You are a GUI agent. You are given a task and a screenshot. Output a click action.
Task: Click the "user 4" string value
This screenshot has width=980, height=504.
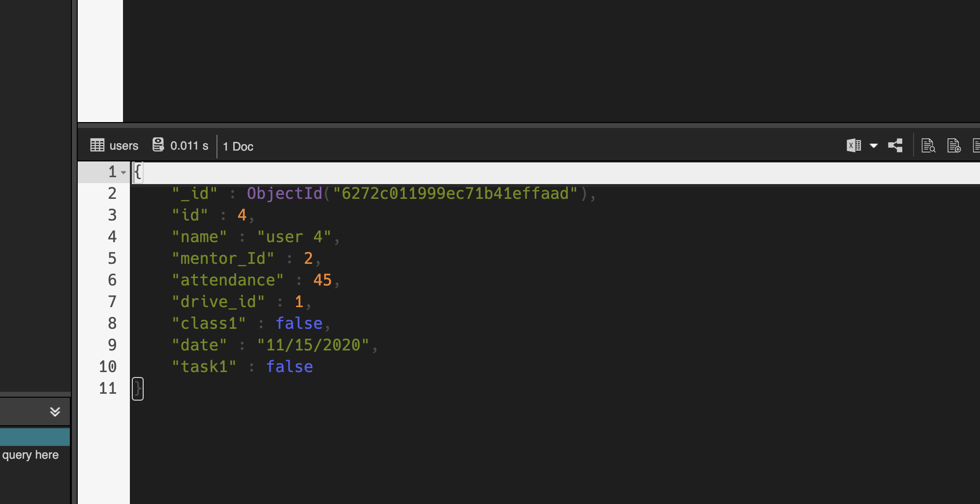[294, 237]
